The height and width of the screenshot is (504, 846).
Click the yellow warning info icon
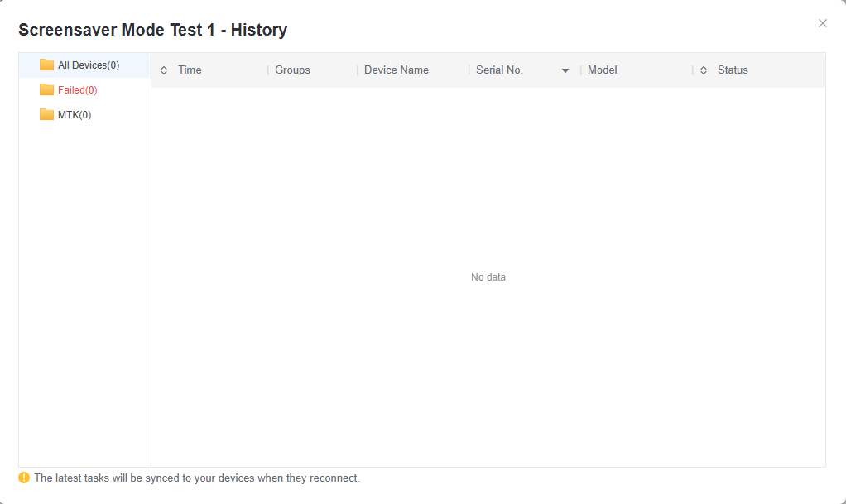click(24, 478)
